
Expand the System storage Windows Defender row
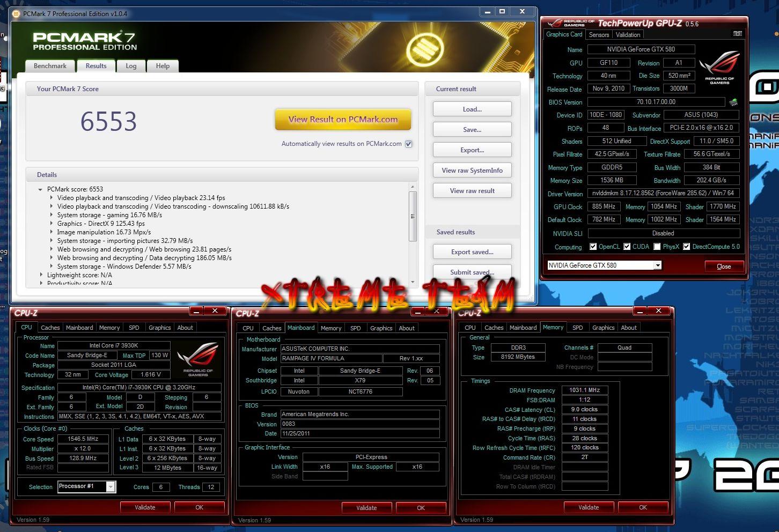click(52, 267)
